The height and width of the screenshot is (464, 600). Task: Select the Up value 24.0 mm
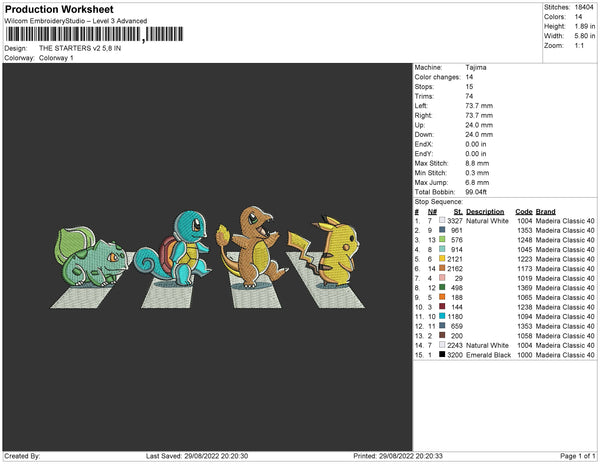[479, 125]
